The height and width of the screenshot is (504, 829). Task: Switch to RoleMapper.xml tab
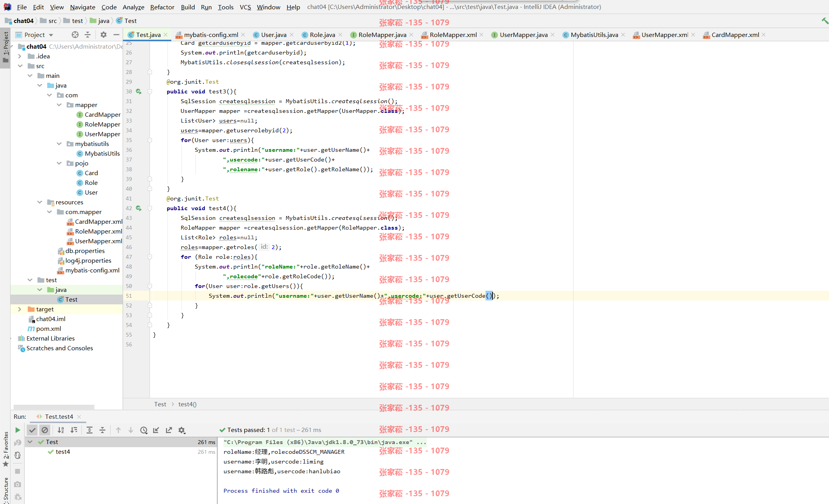click(x=453, y=35)
